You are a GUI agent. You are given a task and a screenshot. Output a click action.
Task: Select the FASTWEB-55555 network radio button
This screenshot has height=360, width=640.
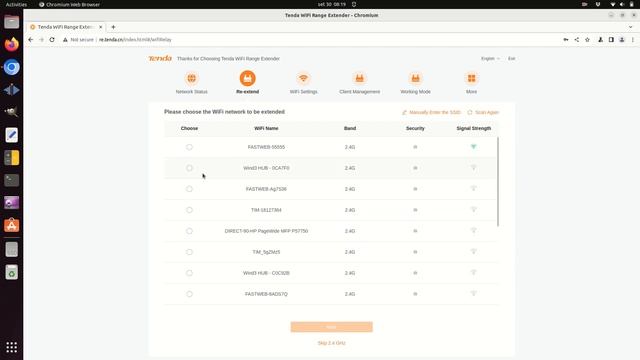pyautogui.click(x=189, y=147)
